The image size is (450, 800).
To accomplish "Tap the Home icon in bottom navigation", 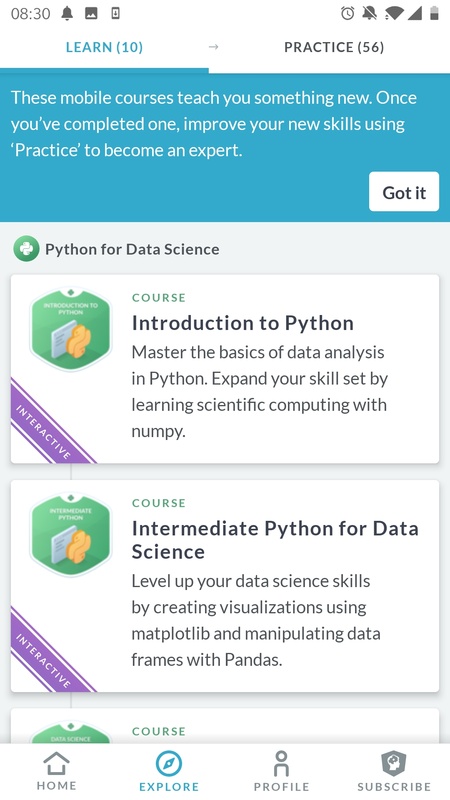I will [56, 764].
